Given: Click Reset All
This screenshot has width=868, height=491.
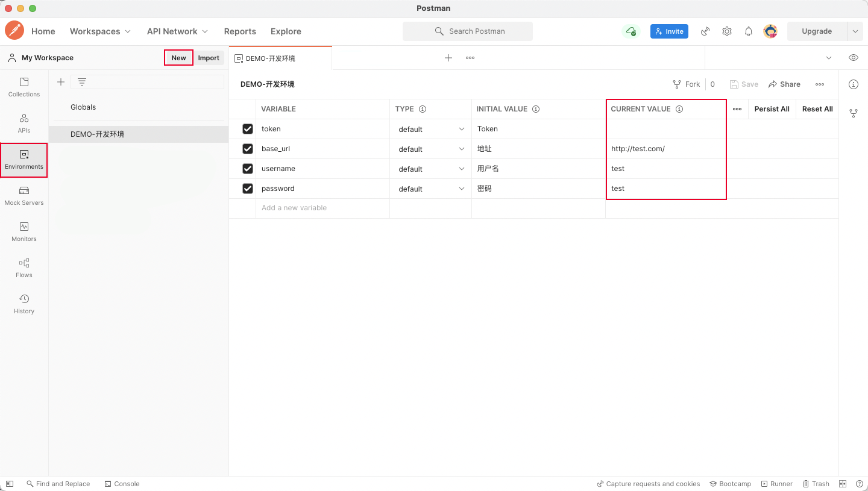Looking at the screenshot, I should pyautogui.click(x=817, y=109).
